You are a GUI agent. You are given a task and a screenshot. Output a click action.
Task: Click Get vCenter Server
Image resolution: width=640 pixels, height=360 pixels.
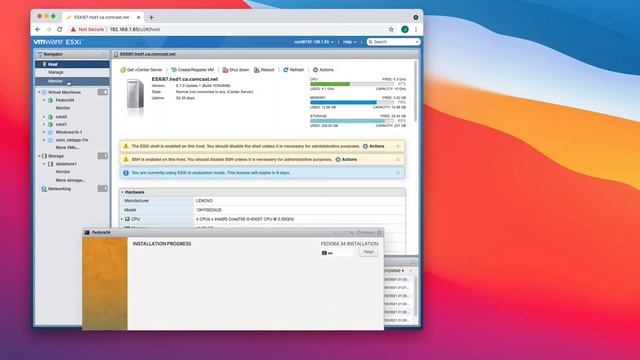point(141,70)
